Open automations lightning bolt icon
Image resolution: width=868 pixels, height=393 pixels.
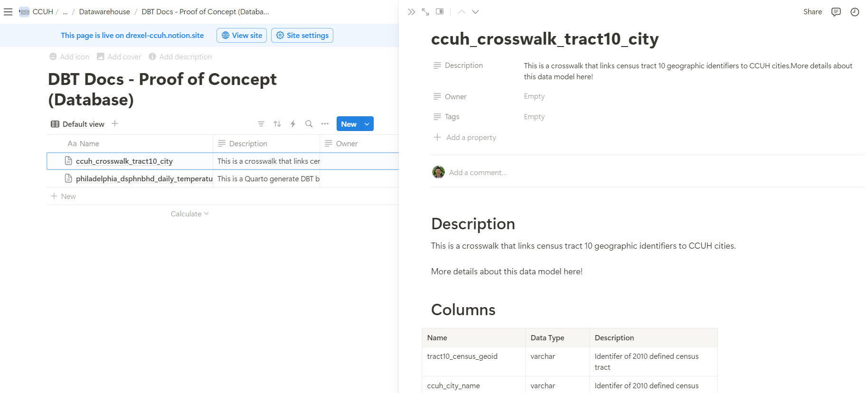click(293, 124)
